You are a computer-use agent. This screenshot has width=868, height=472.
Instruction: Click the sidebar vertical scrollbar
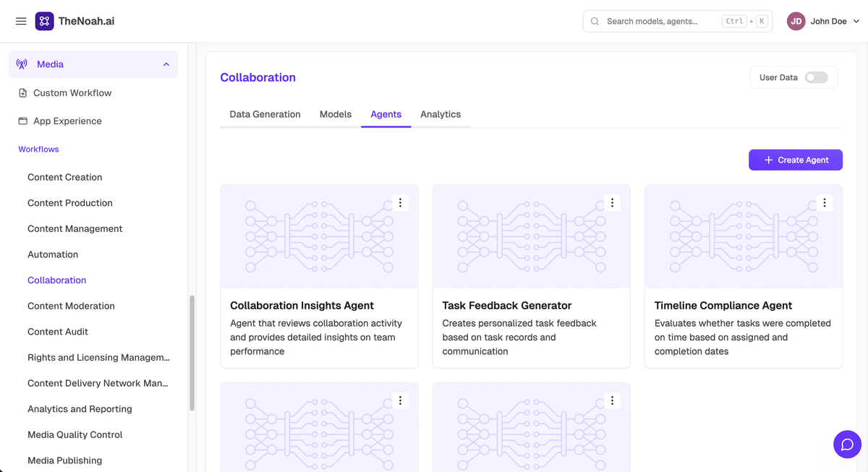(192, 353)
